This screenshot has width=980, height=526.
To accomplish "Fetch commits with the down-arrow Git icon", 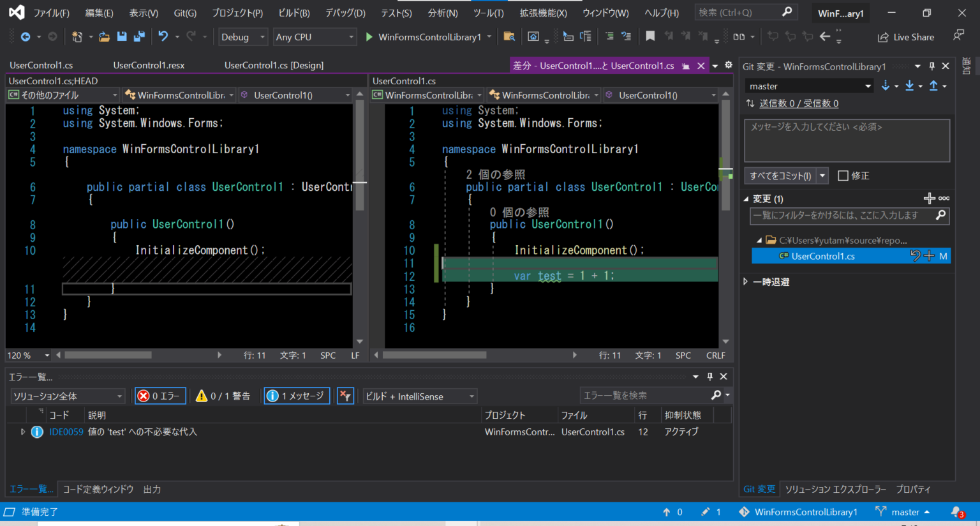I will [887, 85].
